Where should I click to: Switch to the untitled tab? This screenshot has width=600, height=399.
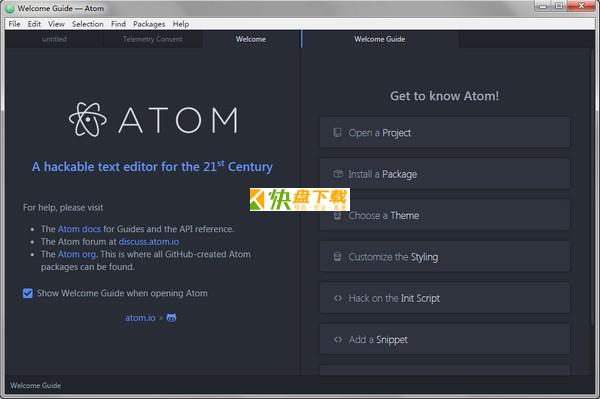[x=54, y=39]
